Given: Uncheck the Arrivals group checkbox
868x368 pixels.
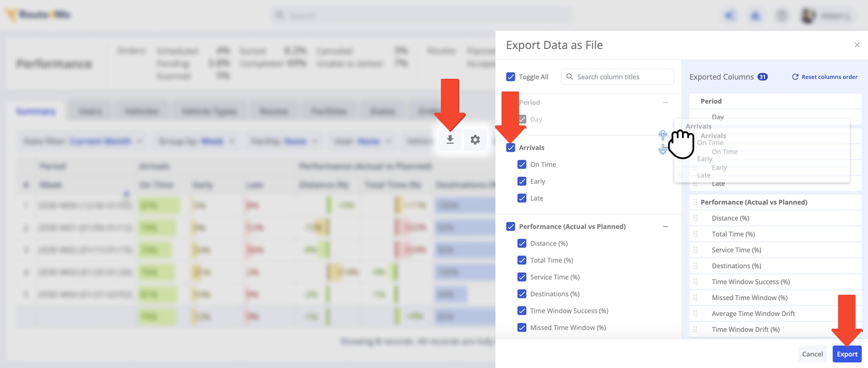Looking at the screenshot, I should click(511, 147).
